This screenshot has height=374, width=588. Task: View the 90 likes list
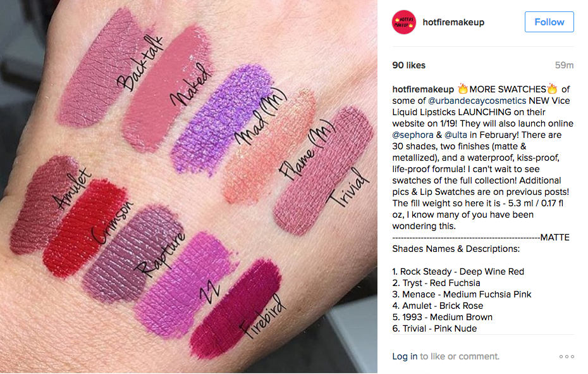coord(408,65)
